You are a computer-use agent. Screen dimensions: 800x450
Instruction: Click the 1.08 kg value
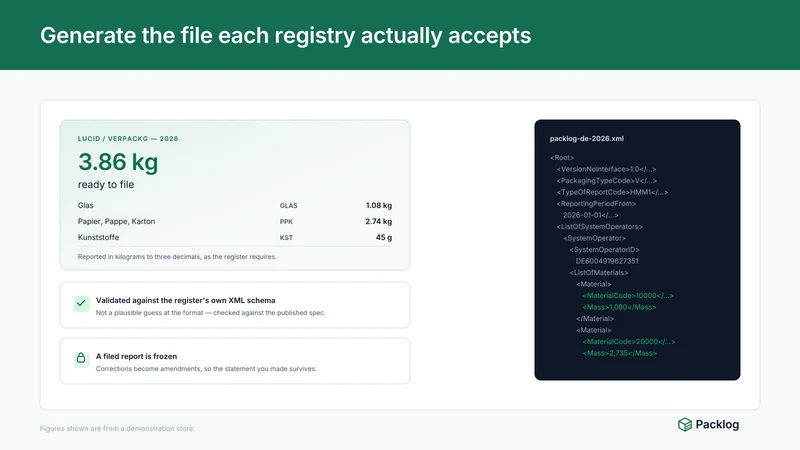[x=379, y=205]
